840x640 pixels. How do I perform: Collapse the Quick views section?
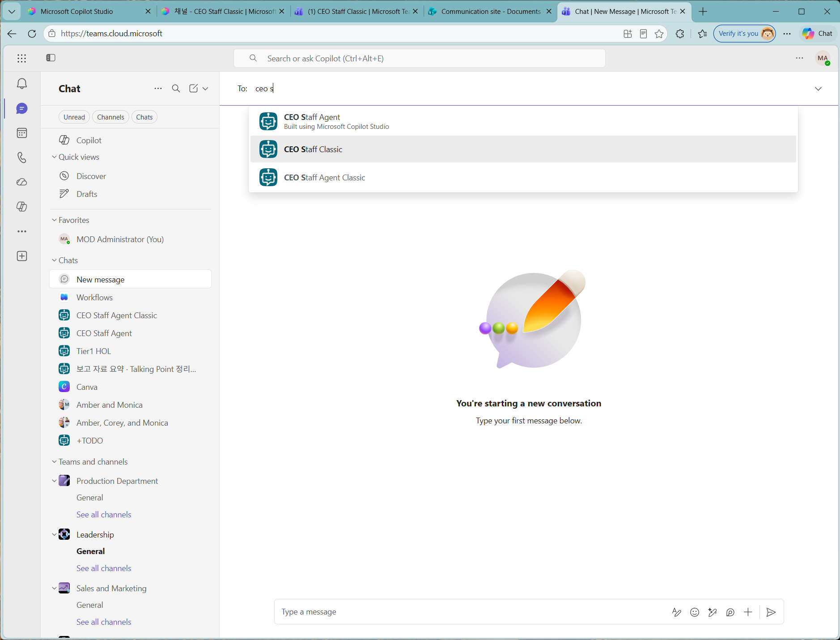click(x=54, y=157)
